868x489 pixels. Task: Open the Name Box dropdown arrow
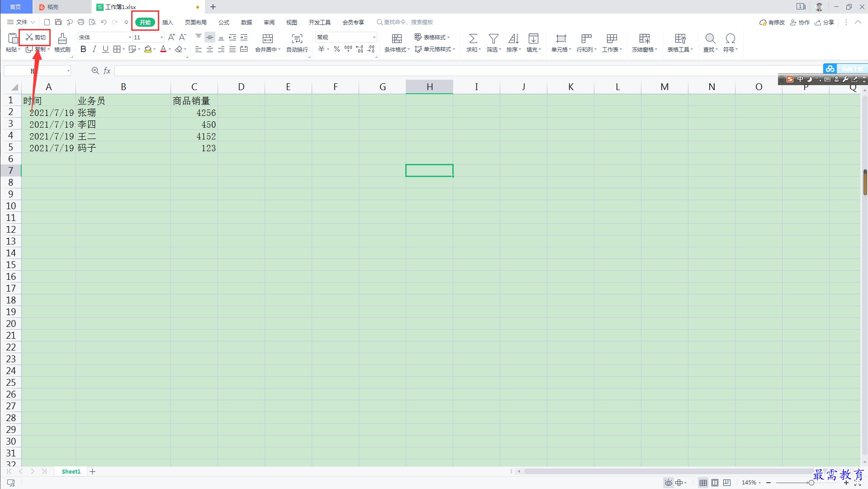68,71
